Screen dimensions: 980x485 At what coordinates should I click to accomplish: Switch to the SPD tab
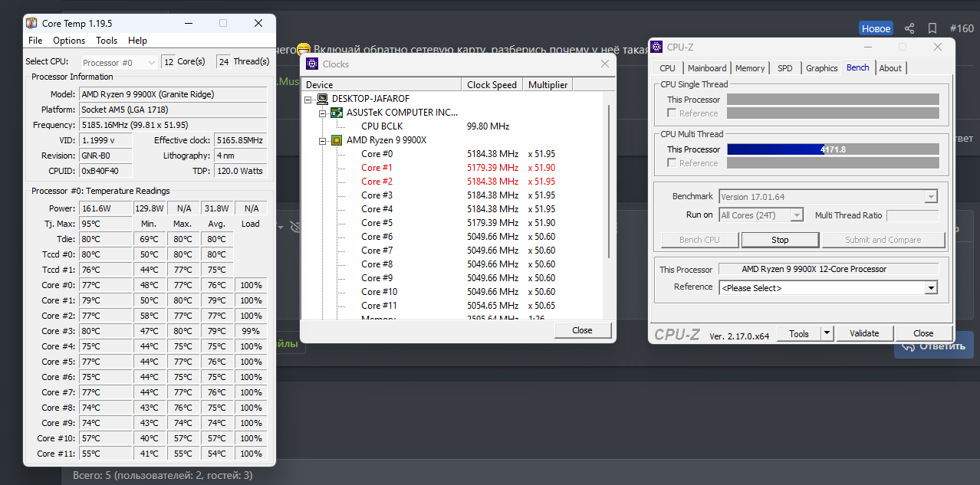pos(785,68)
